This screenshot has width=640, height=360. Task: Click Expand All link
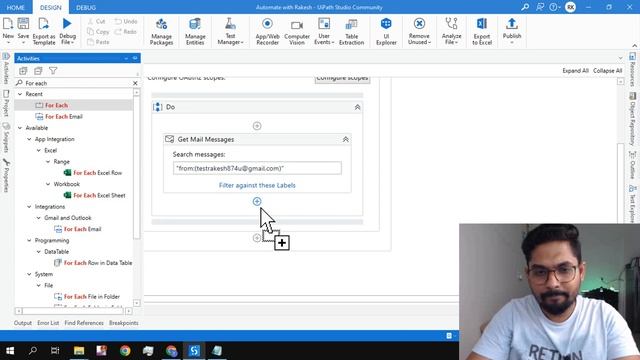pos(575,71)
